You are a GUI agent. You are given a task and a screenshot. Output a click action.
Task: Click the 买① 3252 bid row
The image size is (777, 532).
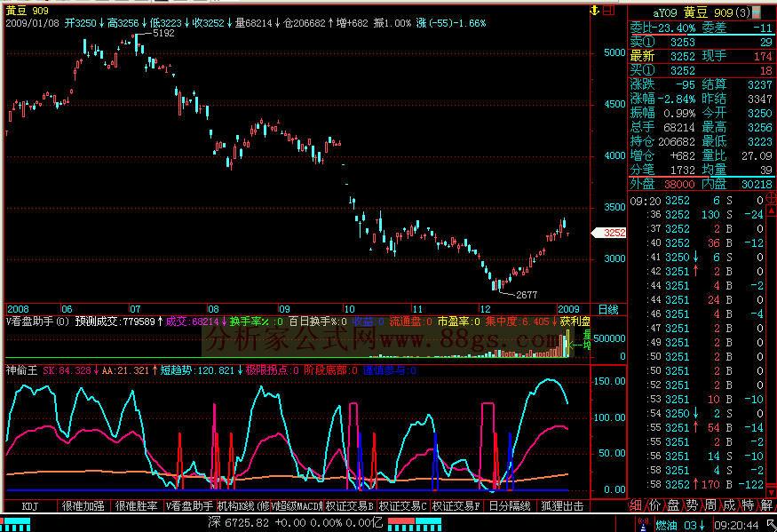pyautogui.click(x=702, y=70)
